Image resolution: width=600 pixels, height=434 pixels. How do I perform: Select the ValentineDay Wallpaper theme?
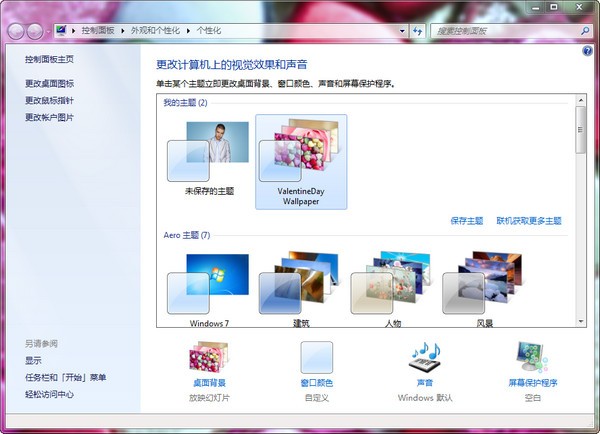[301, 162]
